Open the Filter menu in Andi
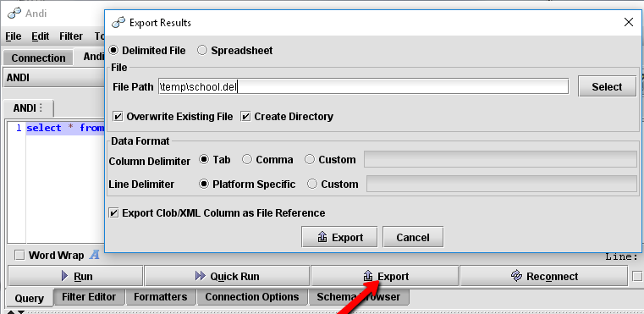 pyautogui.click(x=71, y=36)
